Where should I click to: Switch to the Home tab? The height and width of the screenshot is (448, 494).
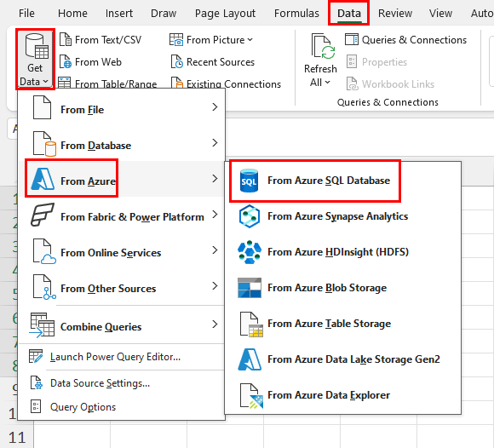pyautogui.click(x=72, y=14)
